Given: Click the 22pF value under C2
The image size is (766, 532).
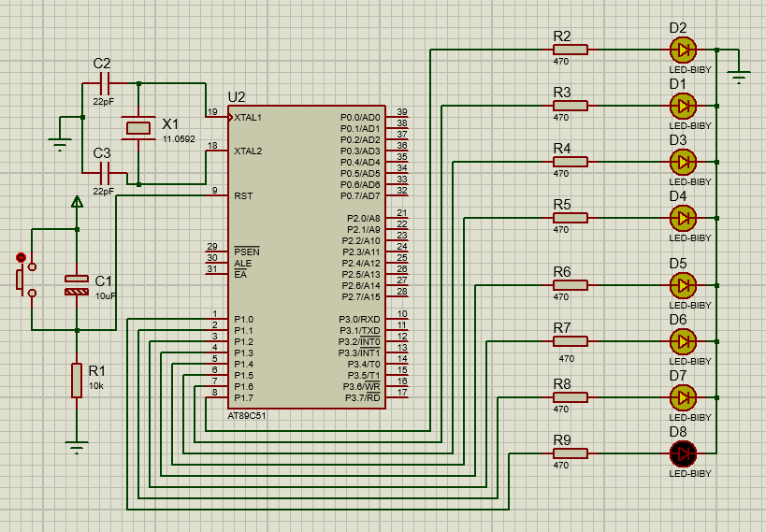Looking at the screenshot, I should point(104,102).
